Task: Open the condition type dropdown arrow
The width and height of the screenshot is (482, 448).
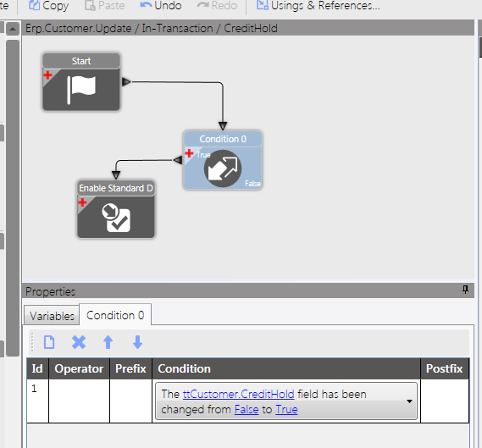Action: click(409, 401)
